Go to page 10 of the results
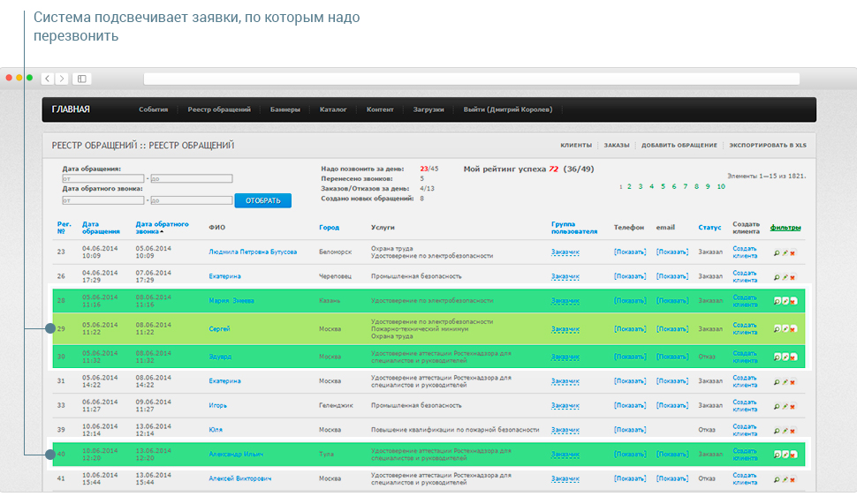857x504 pixels. [721, 187]
